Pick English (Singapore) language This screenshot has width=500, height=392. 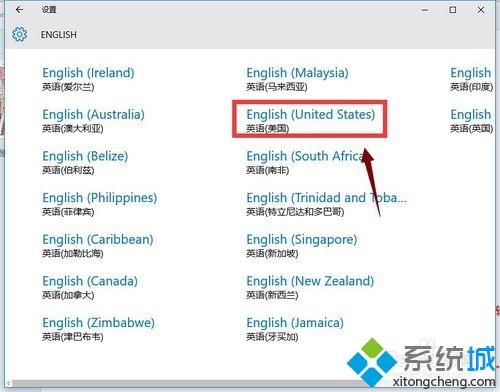(x=302, y=246)
